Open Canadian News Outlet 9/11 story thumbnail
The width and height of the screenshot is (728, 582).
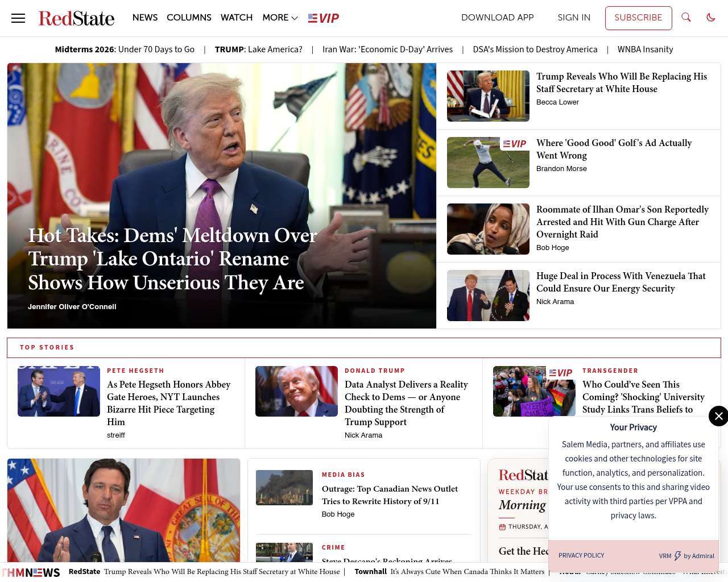pos(284,488)
